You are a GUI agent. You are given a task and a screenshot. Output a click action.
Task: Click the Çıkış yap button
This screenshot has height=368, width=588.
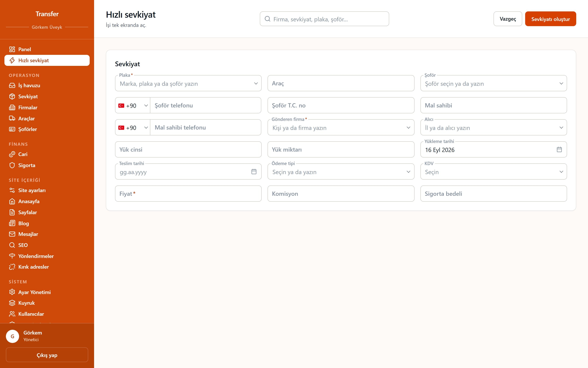47,355
